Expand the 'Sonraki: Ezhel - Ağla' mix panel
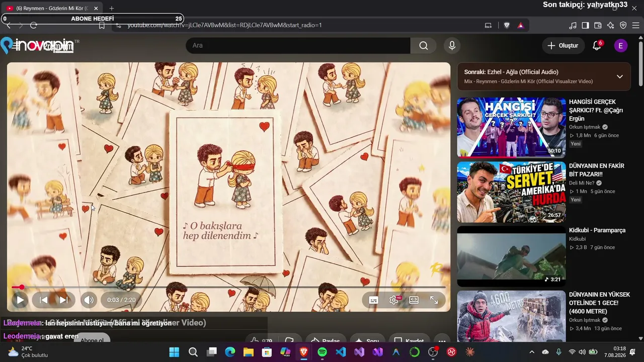 (620, 76)
